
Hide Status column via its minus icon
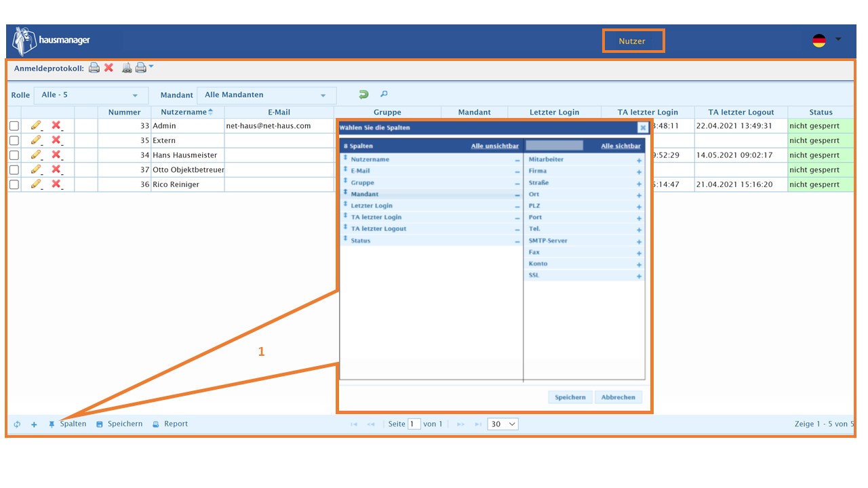[x=517, y=242]
